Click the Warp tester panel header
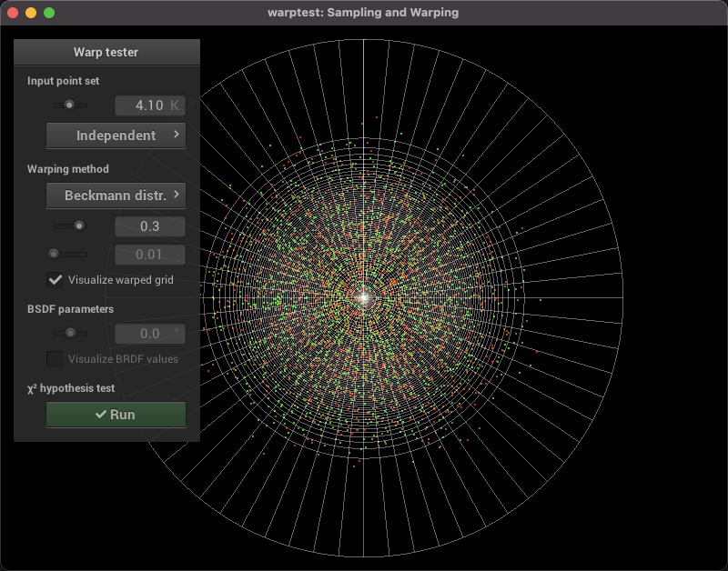 pos(106,52)
